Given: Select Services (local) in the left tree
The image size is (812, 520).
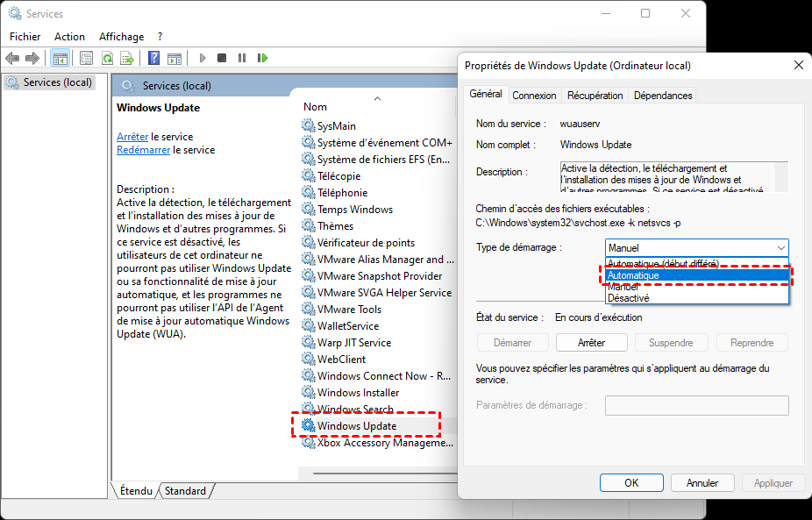Looking at the screenshot, I should pos(50,82).
